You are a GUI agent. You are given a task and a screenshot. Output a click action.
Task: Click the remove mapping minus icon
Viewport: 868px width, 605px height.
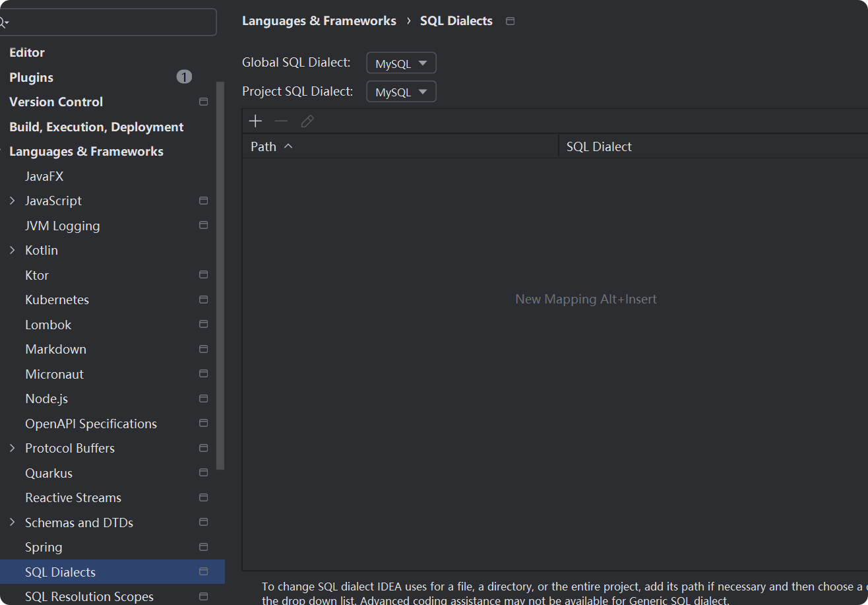click(x=281, y=121)
